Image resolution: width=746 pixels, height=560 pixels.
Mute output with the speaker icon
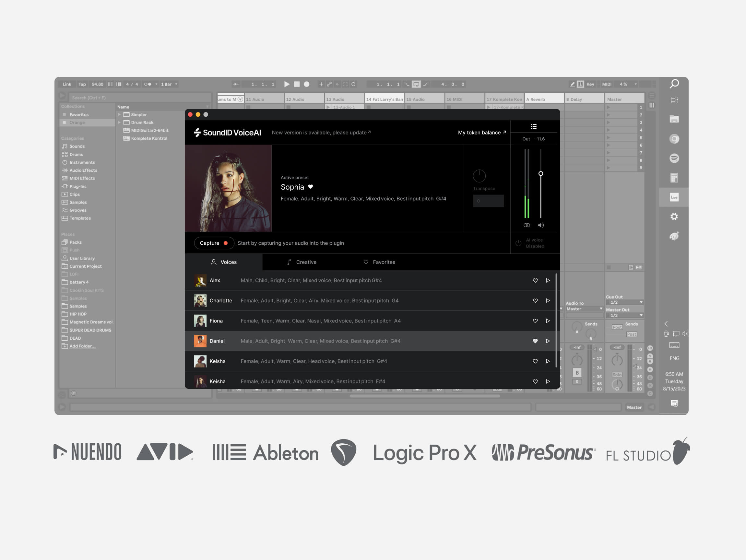(x=540, y=225)
